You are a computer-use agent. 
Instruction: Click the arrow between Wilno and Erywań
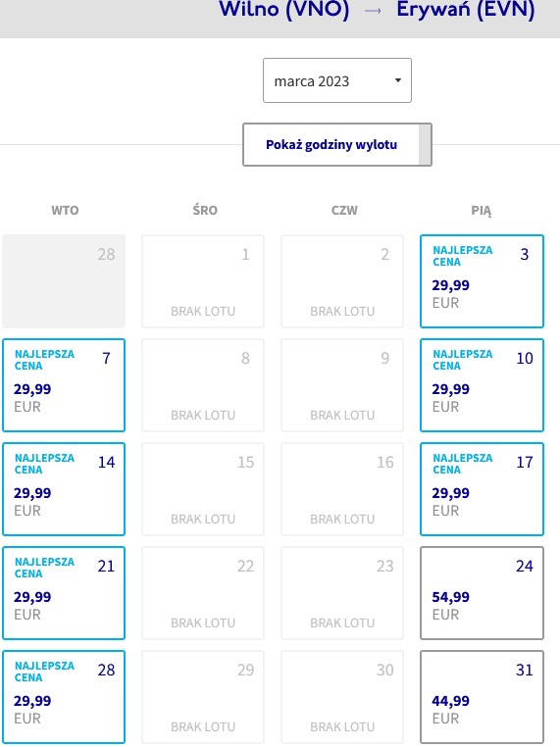click(x=373, y=11)
